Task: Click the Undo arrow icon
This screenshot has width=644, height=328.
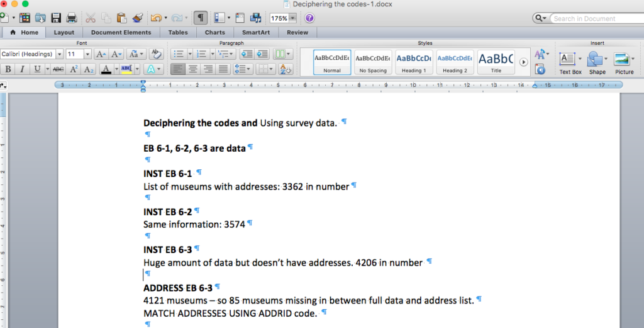Action: pyautogui.click(x=155, y=18)
